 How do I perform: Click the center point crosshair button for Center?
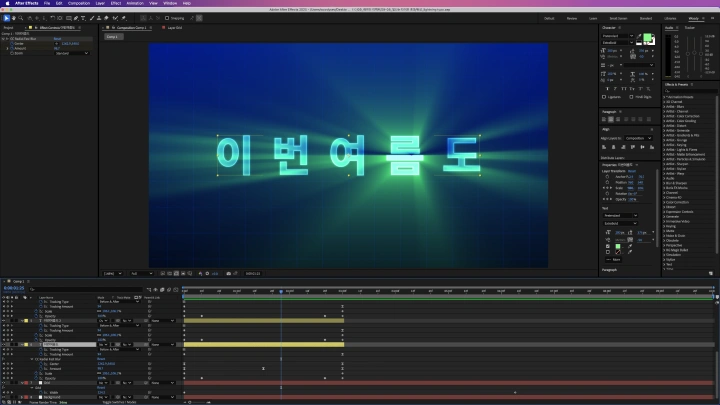(x=57, y=44)
